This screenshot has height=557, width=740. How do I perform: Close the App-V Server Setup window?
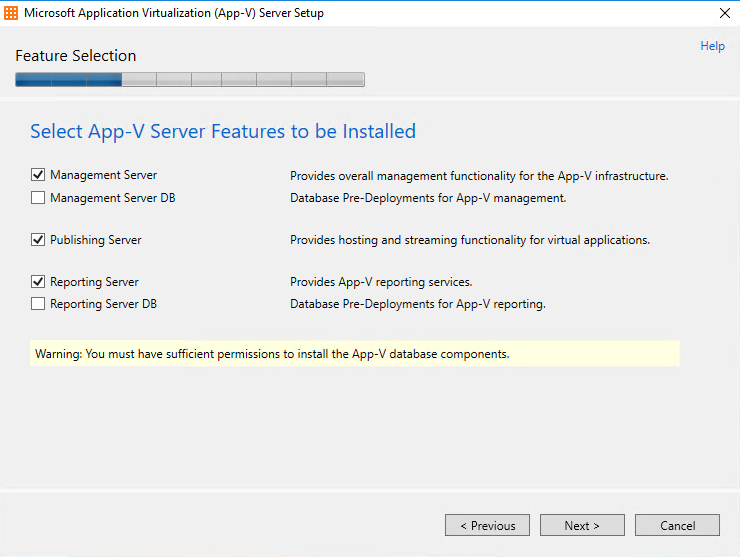pyautogui.click(x=725, y=13)
